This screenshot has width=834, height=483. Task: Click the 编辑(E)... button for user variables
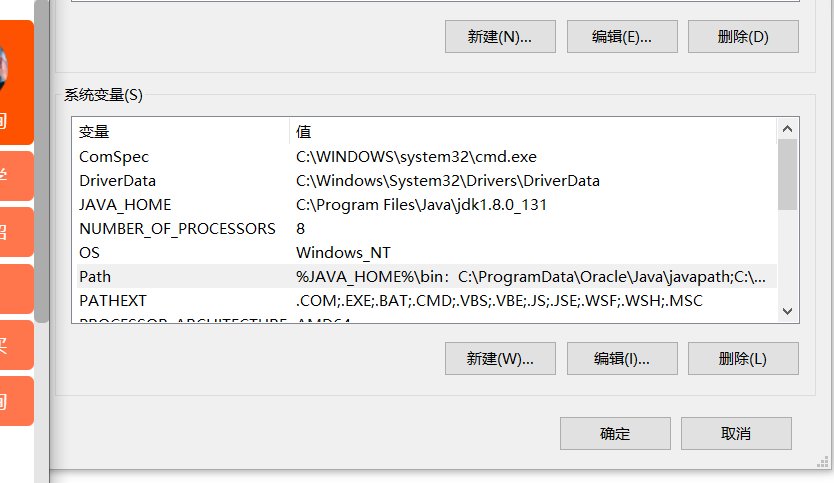(x=622, y=37)
